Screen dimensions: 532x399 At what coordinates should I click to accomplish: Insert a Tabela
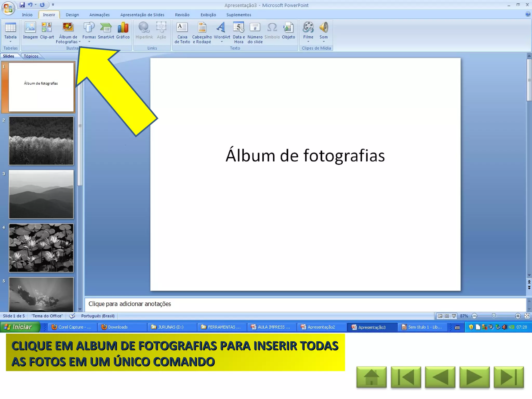tap(10, 32)
